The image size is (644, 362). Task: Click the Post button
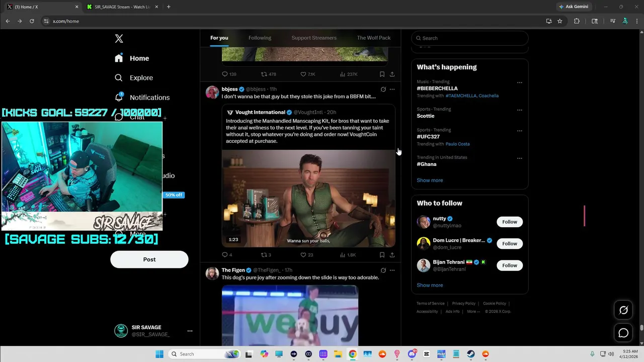[149, 259]
